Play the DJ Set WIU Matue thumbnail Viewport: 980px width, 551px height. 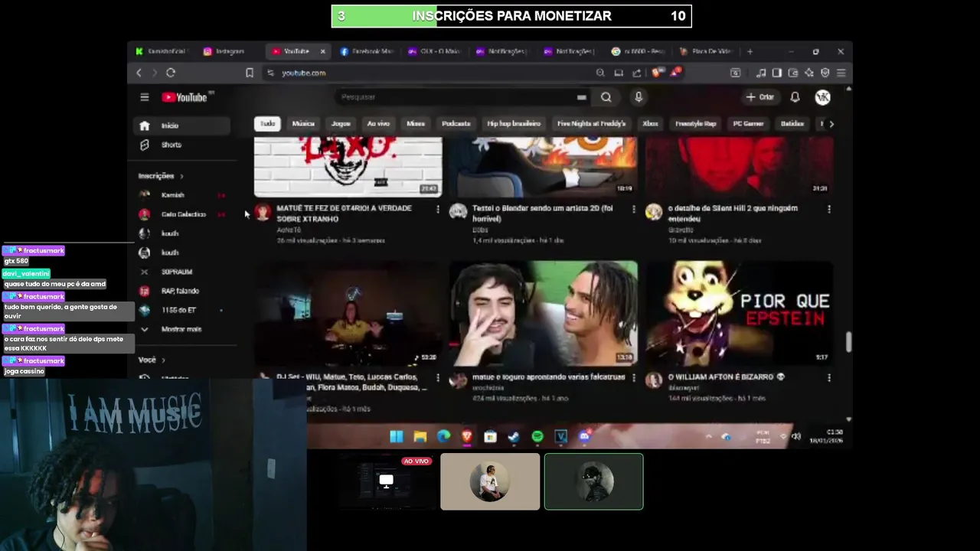click(x=348, y=313)
